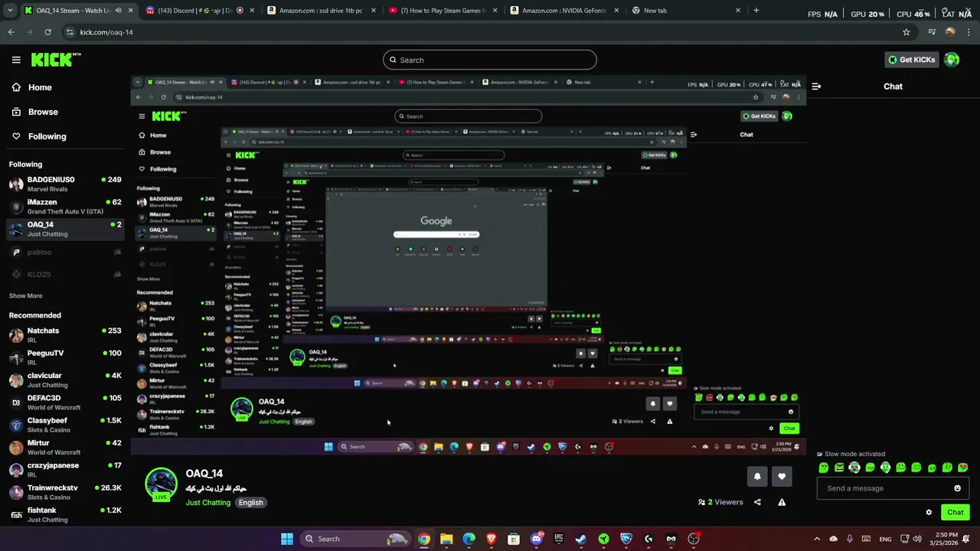This screenshot has width=980, height=551.
Task: Open Microsoft Store from taskbar
Action: click(514, 539)
